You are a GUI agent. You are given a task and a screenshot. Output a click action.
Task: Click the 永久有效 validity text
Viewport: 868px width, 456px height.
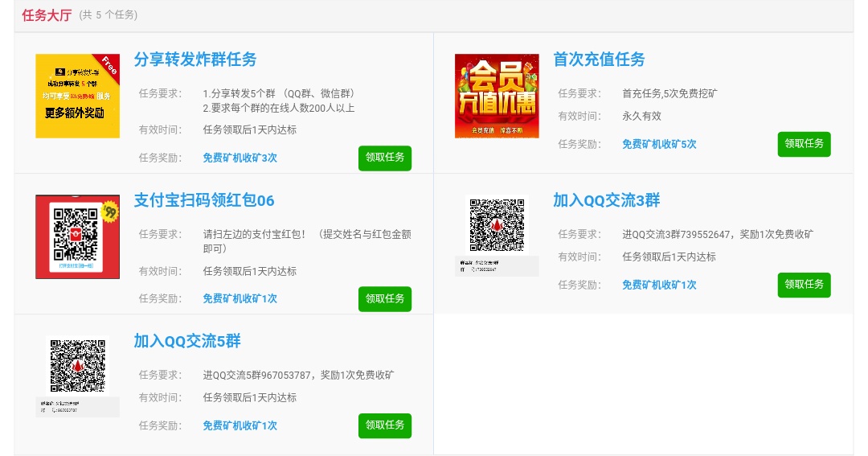641,117
